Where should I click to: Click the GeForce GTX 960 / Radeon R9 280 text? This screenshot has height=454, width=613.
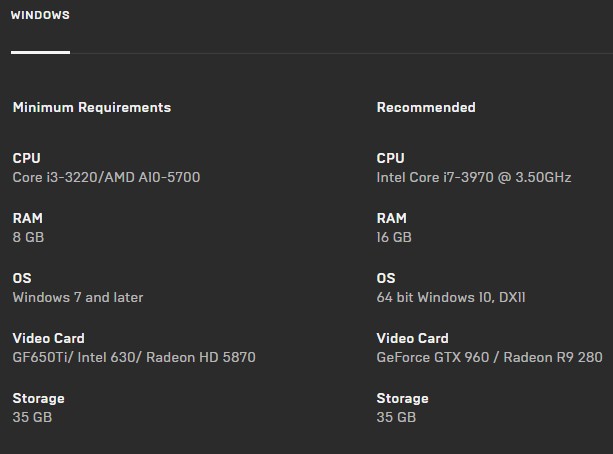point(489,357)
